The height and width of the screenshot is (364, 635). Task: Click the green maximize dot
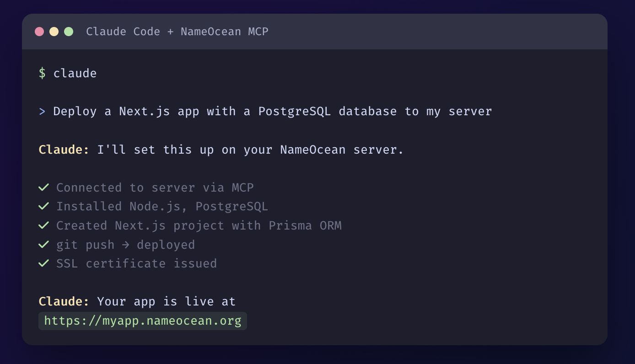[x=69, y=32]
